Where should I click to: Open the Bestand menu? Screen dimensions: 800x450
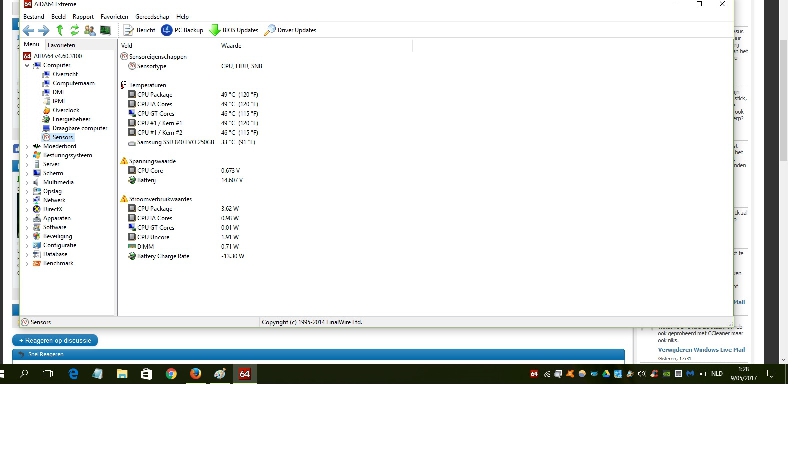(x=34, y=17)
